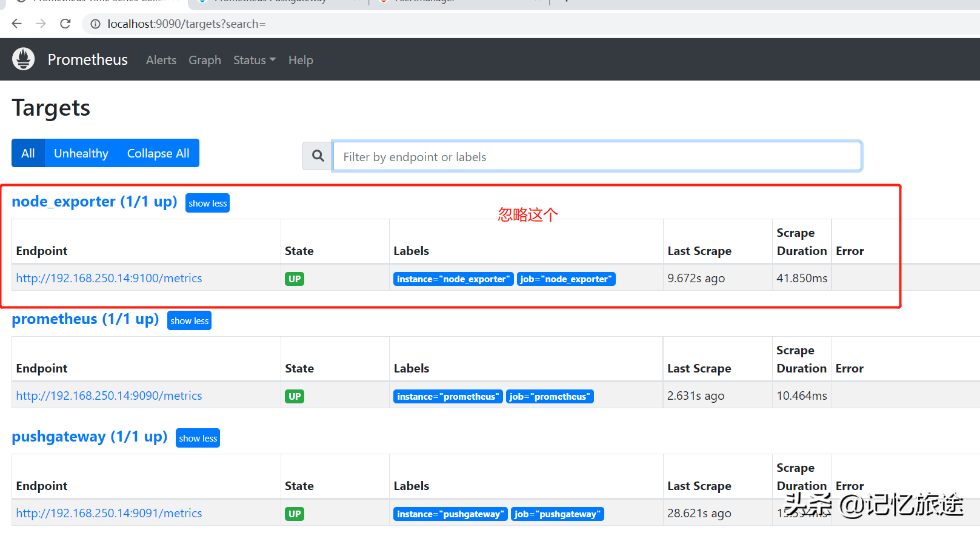The width and height of the screenshot is (980, 533).
Task: Open the 192.168.250.14:9091/metrics endpoint
Action: tap(109, 513)
